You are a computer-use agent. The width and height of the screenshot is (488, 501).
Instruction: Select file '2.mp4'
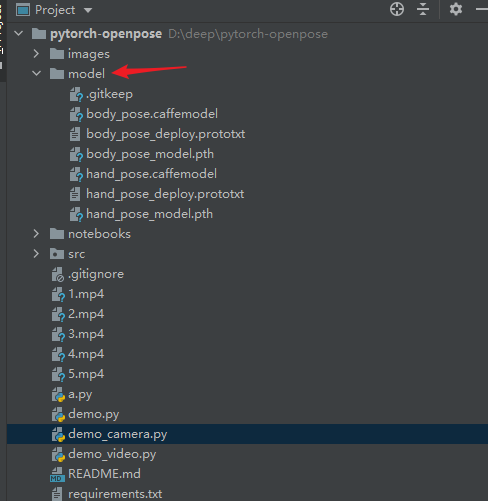(x=86, y=314)
